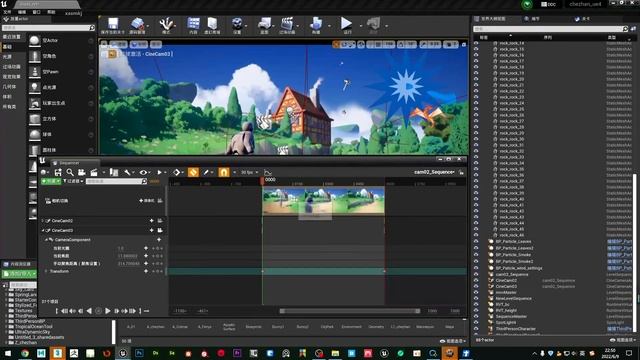Image resolution: width=640 pixels, height=360 pixels.
Task: Click the viewport Show button
Action: [156, 44]
